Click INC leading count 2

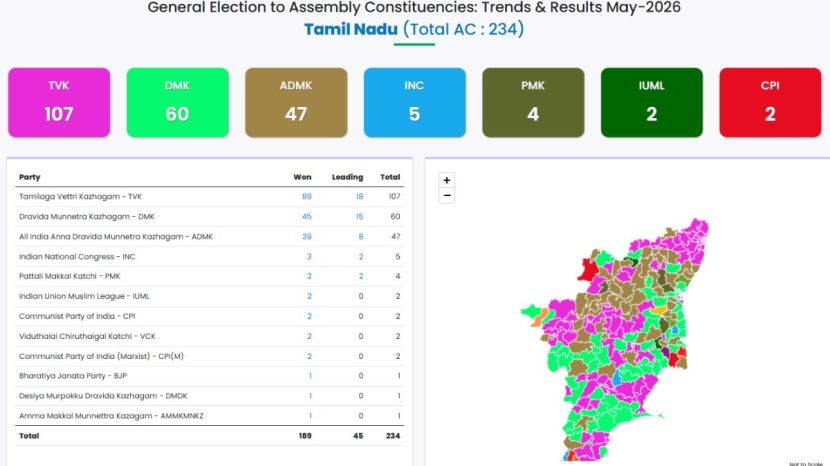(x=361, y=257)
